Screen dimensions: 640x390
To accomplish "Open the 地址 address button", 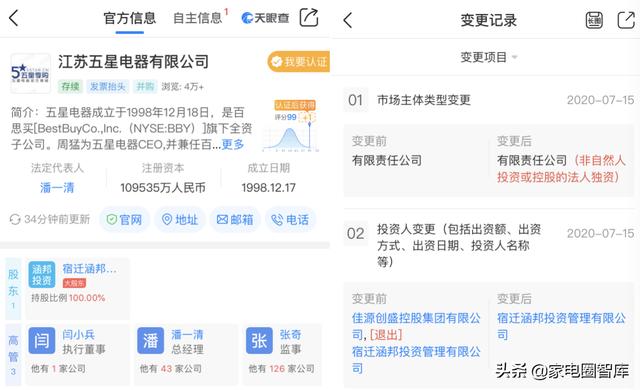I will [x=180, y=220].
